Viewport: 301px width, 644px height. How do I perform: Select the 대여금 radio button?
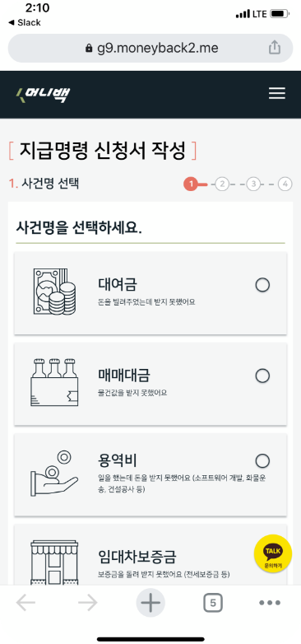262,285
